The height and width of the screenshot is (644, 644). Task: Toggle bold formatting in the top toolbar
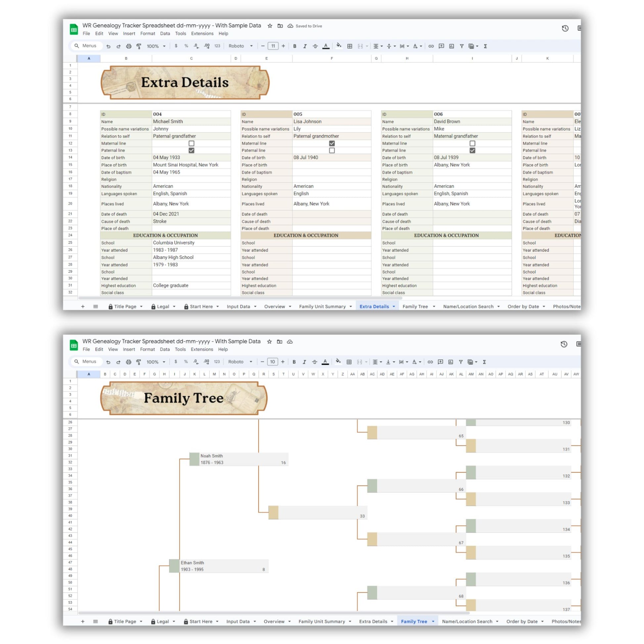click(294, 46)
